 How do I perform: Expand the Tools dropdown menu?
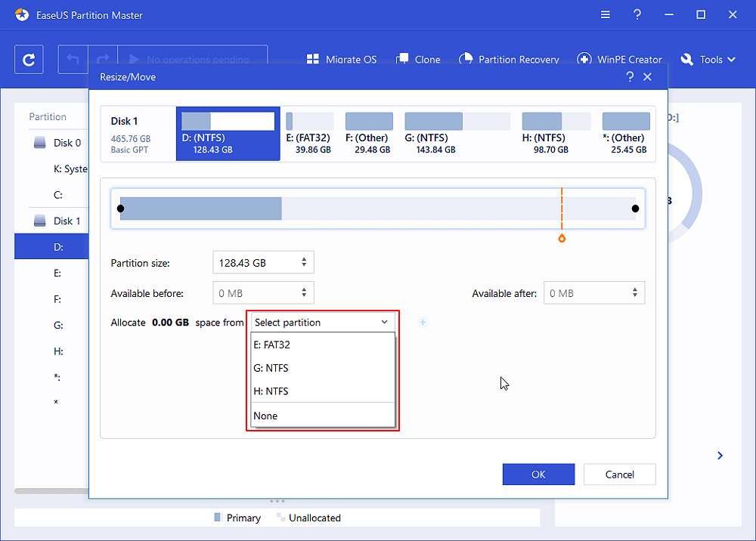tap(708, 59)
